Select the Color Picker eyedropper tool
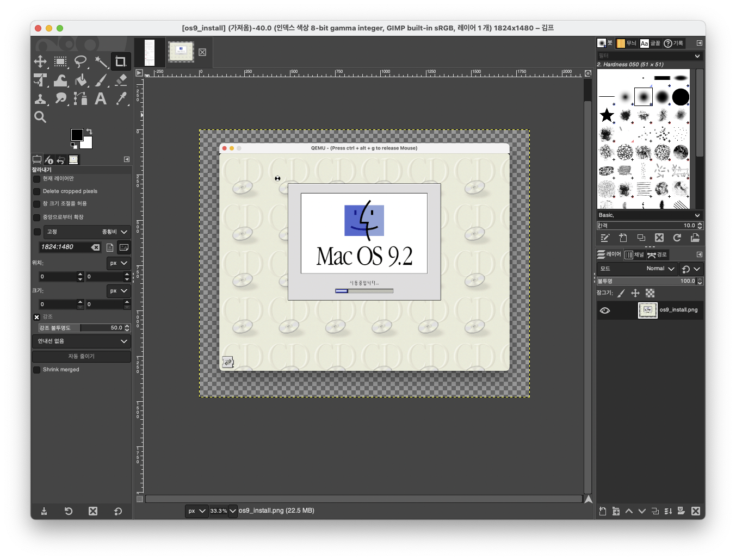Image resolution: width=736 pixels, height=560 pixels. point(121,99)
